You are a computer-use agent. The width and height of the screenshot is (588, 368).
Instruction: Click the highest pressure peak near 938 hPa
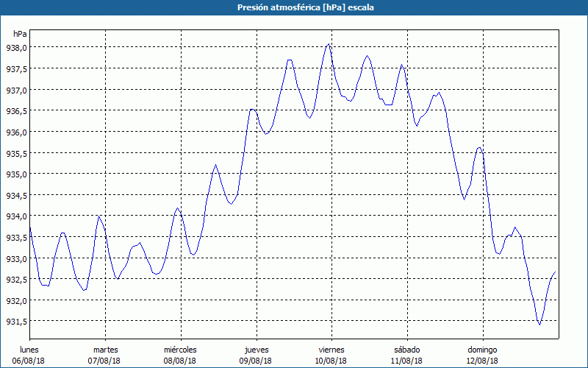(329, 44)
